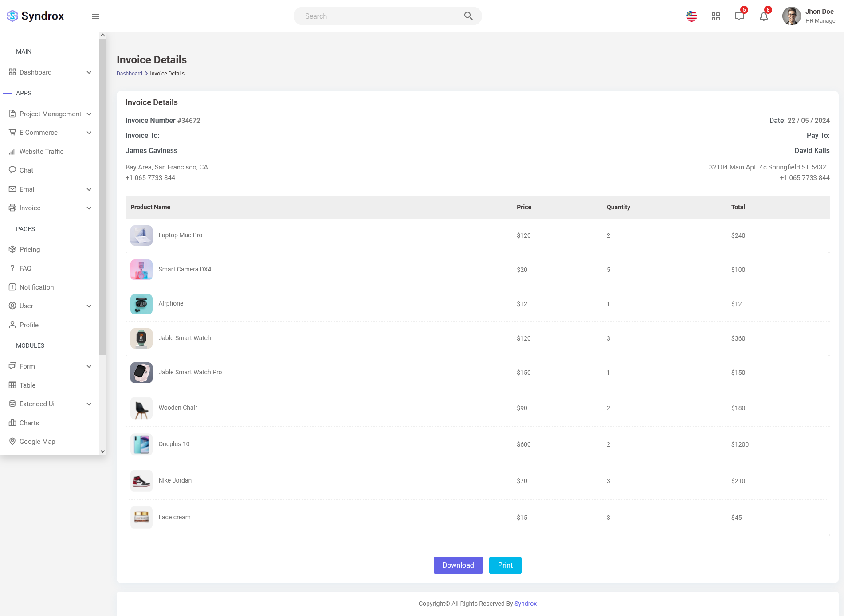Follow the Dashboard breadcrumb link

[130, 74]
